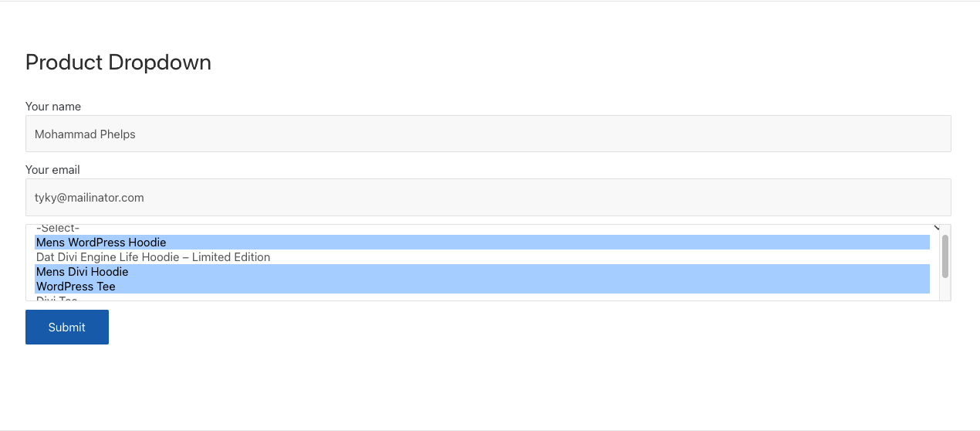This screenshot has height=431, width=980.
Task: Click the "Your name" field label
Action: coord(53,107)
